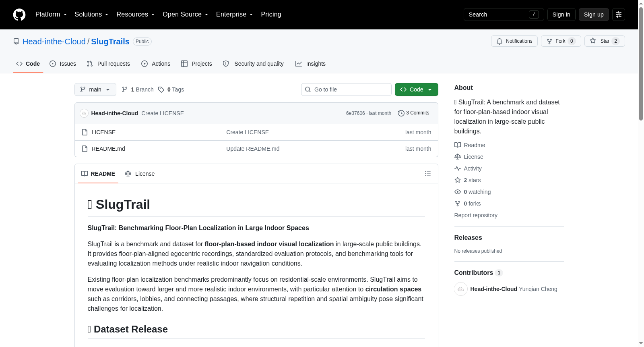Expand the Open Source menu
Screen dimensions: 644x347
186,15
